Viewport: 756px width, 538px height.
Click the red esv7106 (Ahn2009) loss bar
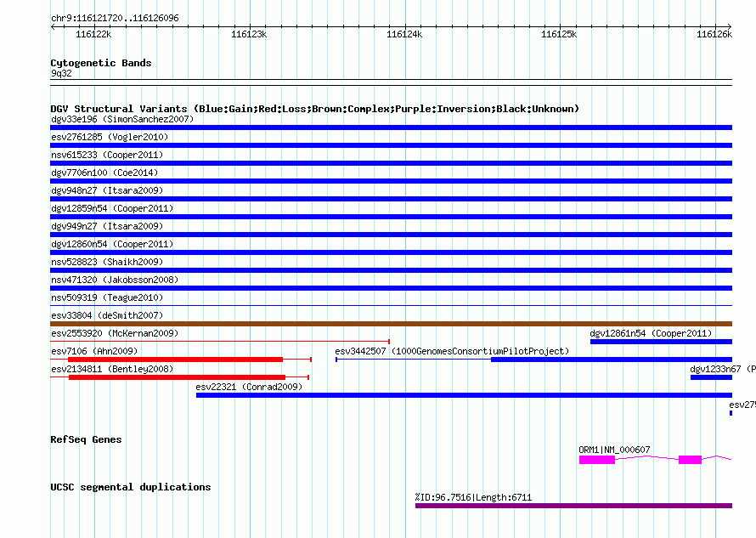tap(175, 360)
